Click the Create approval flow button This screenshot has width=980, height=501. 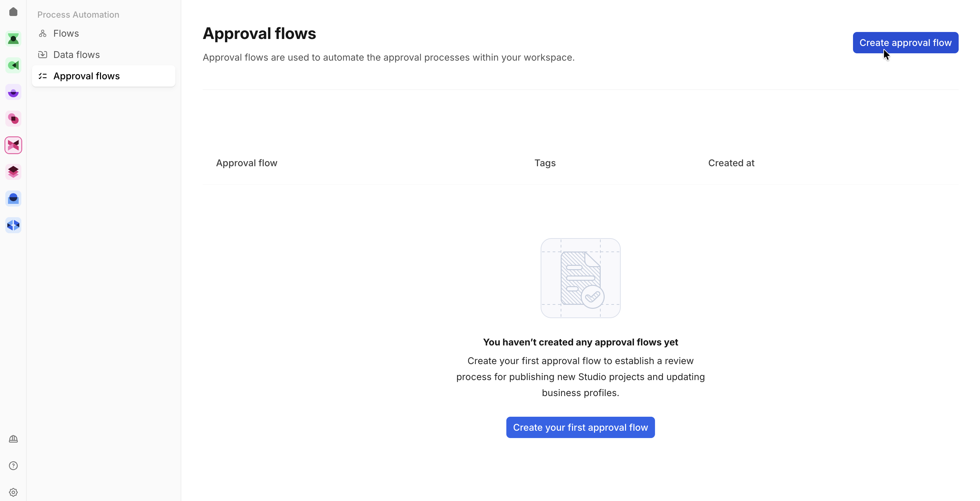pos(905,43)
